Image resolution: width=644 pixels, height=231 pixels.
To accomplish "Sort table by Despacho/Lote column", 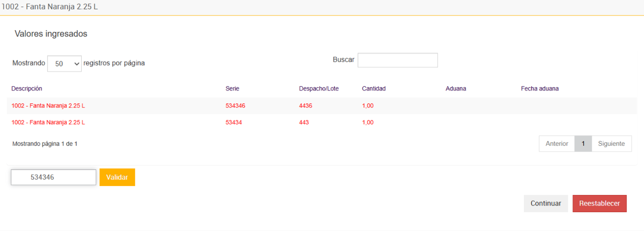I will pyautogui.click(x=319, y=89).
